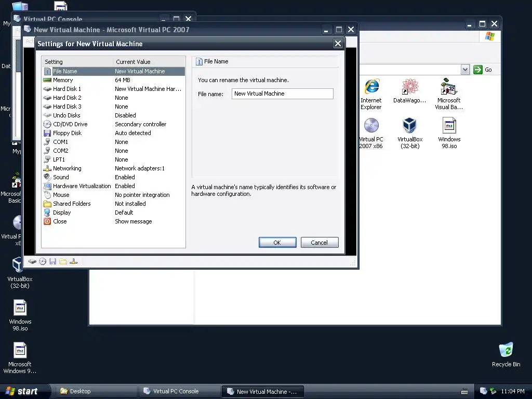Select Windows 98.iso in folder window
The width and height of the screenshot is (532, 399).
click(x=449, y=133)
